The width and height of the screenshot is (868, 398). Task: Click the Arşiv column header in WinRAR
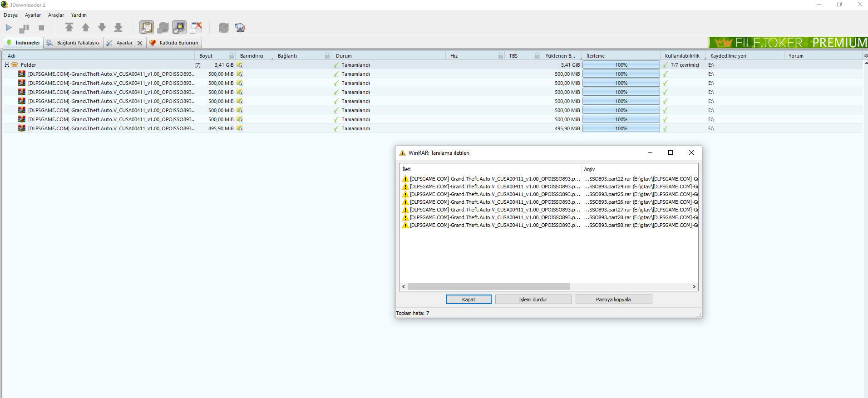point(640,169)
